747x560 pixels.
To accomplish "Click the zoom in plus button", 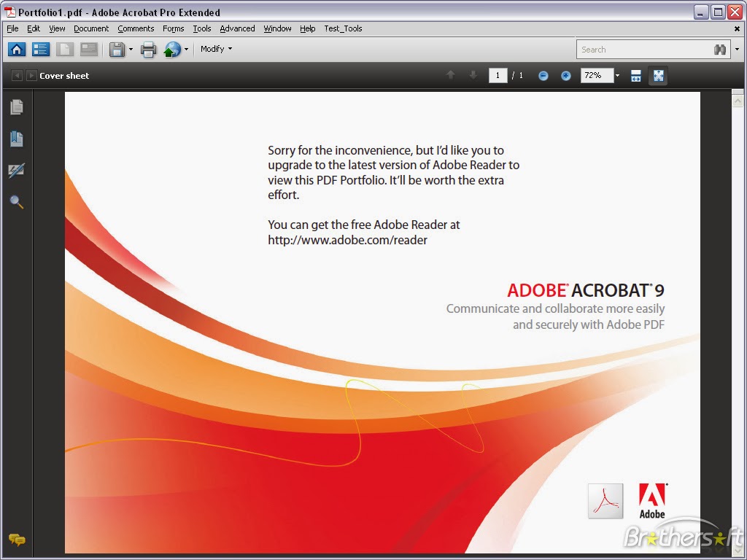I will click(x=565, y=76).
